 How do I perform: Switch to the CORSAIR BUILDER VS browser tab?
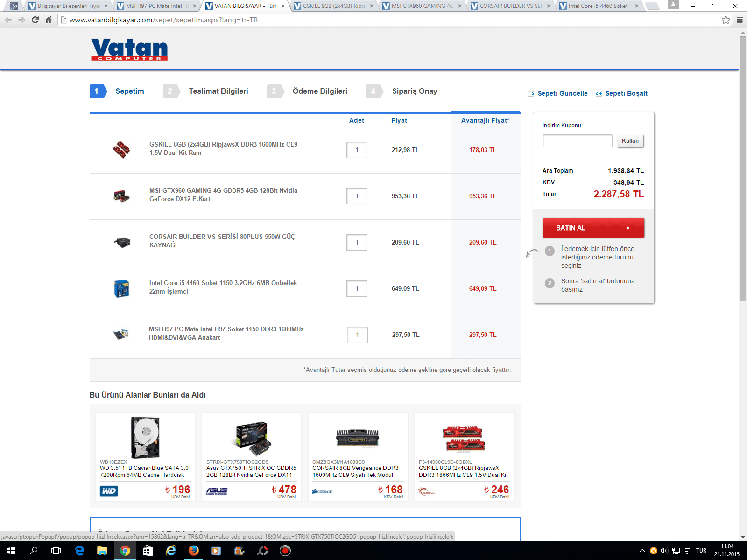click(x=511, y=6)
